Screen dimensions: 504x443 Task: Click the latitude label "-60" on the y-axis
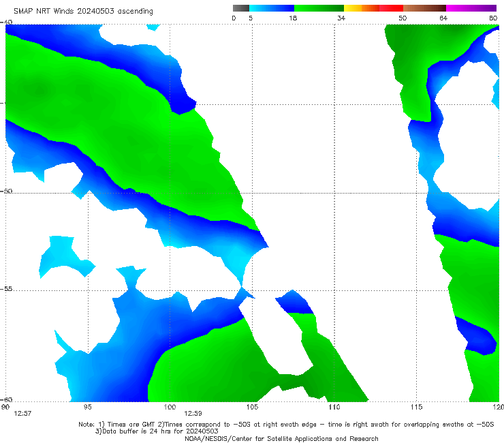(x=6, y=399)
